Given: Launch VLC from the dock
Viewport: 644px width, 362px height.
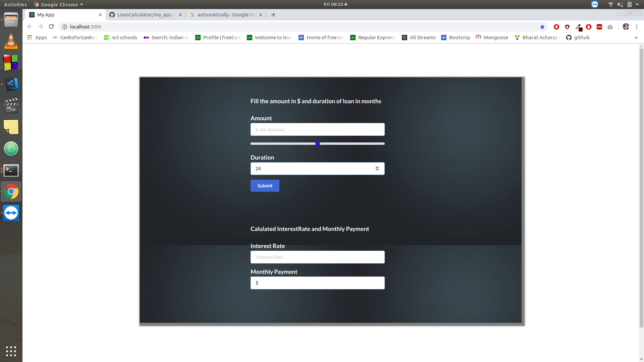Looking at the screenshot, I should click(x=11, y=41).
